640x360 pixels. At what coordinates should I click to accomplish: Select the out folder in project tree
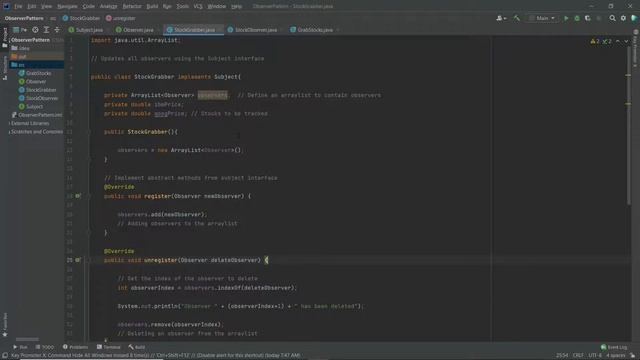tap(19, 57)
